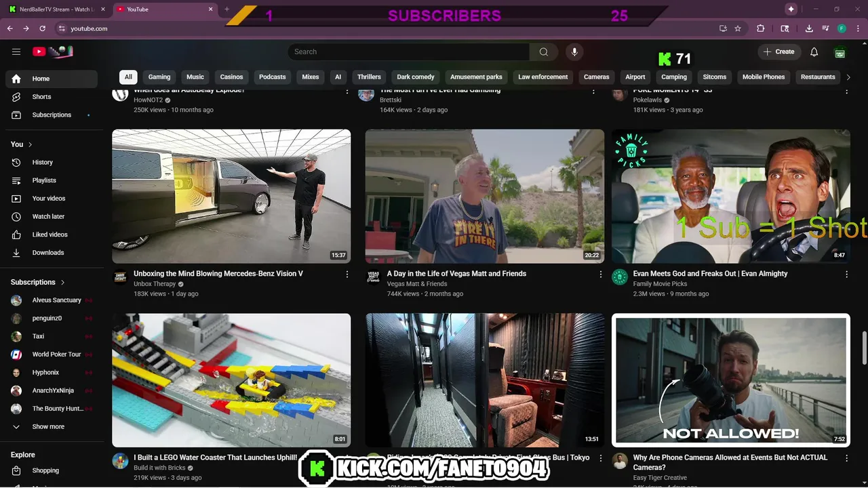This screenshot has height=488, width=868.
Task: Go back in browser
Action: [10, 28]
